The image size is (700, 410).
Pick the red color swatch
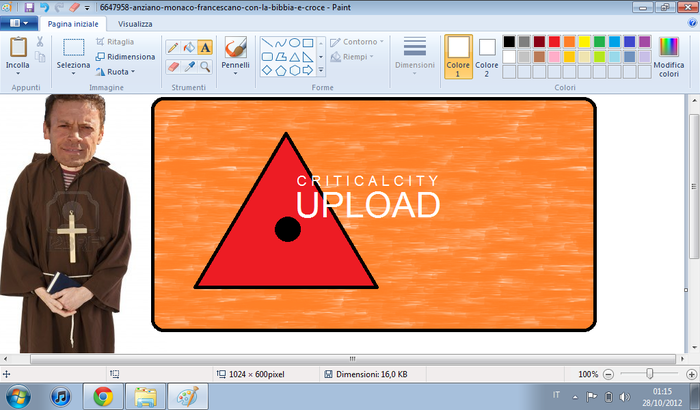tap(554, 42)
